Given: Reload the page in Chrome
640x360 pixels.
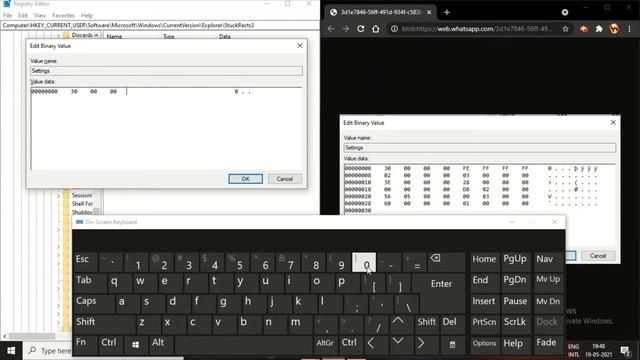Looking at the screenshot, I should 360,29.
